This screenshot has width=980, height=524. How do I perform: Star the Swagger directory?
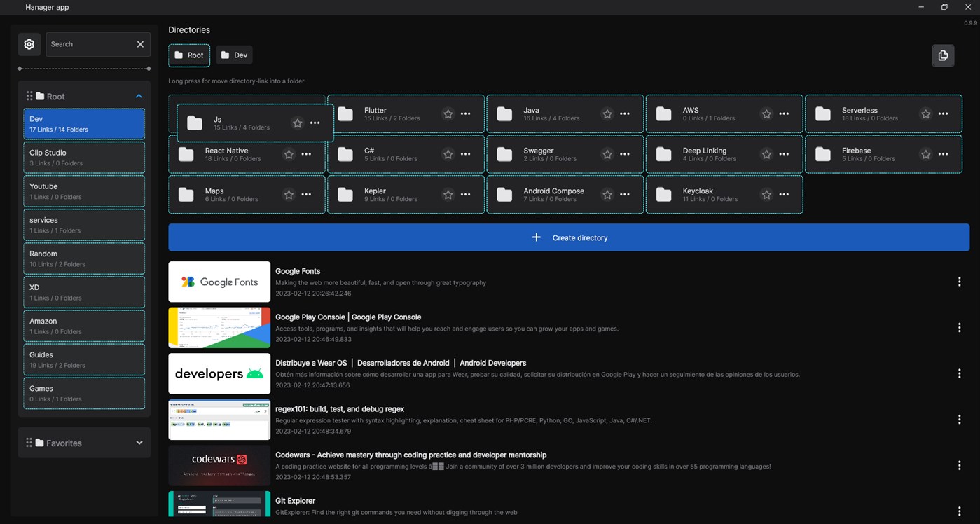[607, 154]
